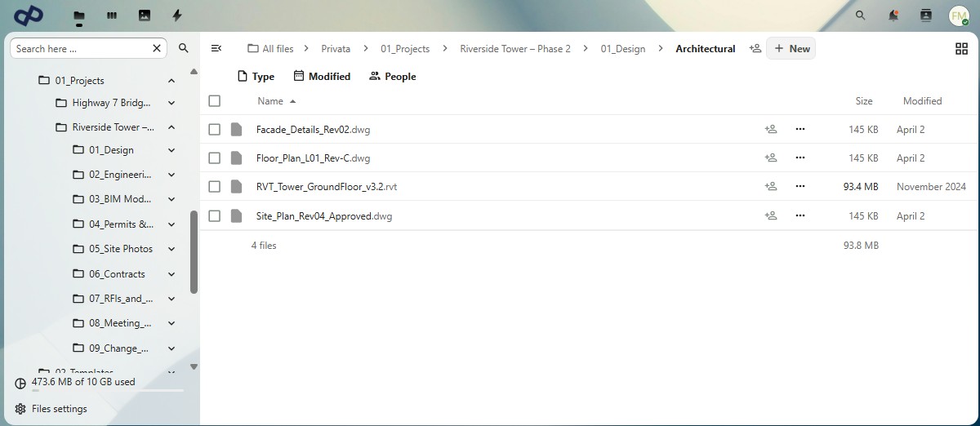
Task: Expand the 06_Contracts tree chevron
Action: coord(171,274)
